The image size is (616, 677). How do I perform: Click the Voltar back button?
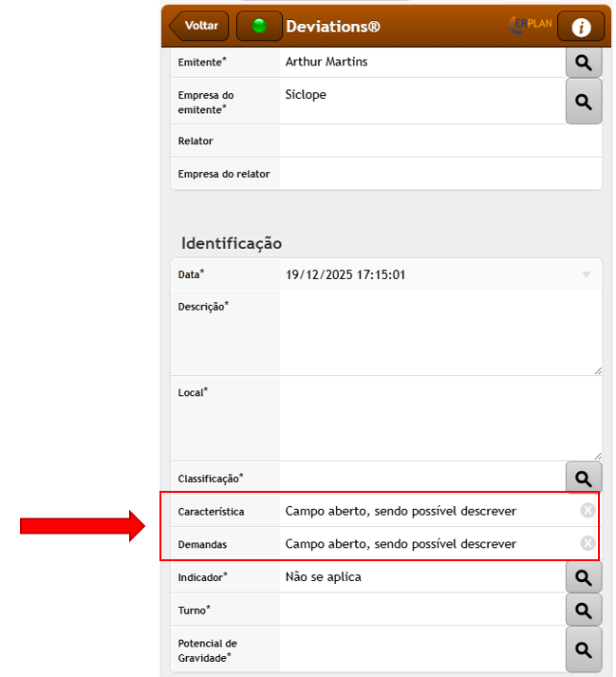coord(199,27)
